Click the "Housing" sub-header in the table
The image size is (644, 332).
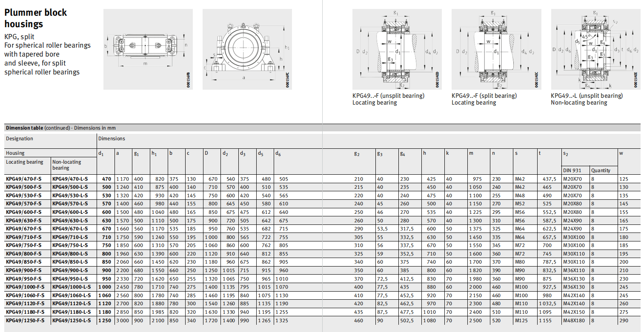[15, 153]
